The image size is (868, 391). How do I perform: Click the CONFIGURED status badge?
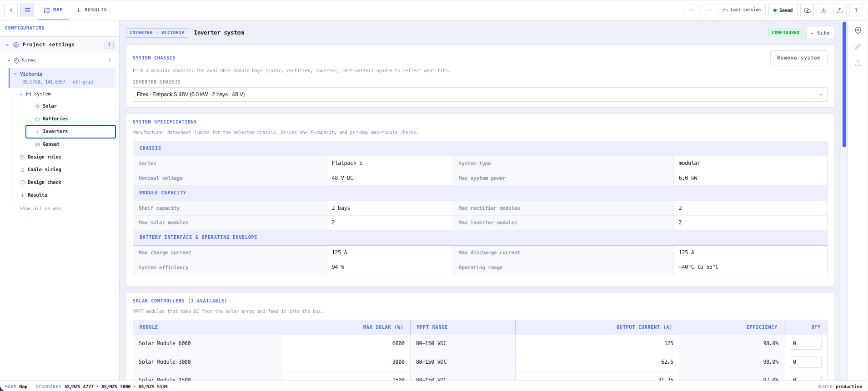[x=785, y=33]
